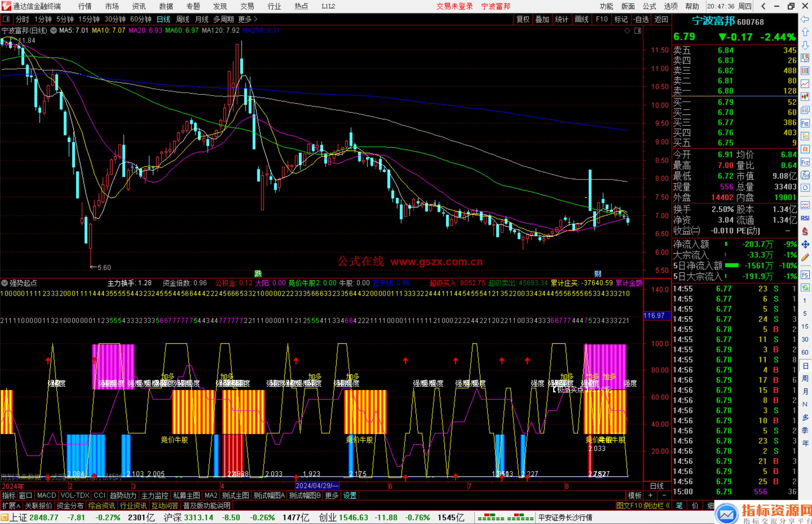Open the 资讯 menu
Image resolution: width=812 pixels, height=524 pixels.
[x=139, y=6]
